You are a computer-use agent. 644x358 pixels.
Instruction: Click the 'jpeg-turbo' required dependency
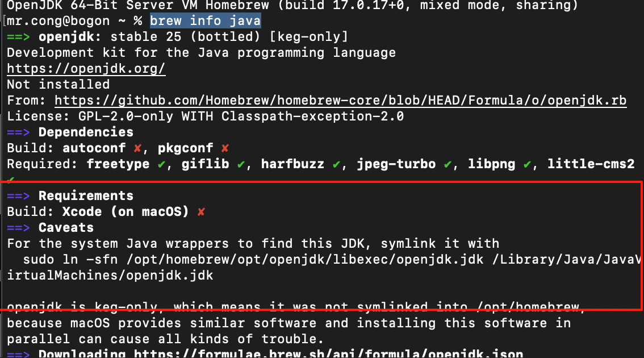click(x=396, y=164)
